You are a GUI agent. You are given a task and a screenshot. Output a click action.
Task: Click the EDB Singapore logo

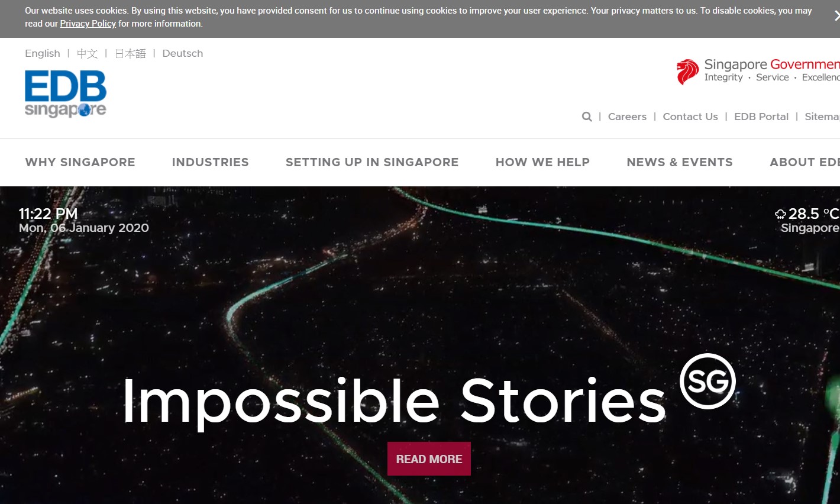point(66,94)
